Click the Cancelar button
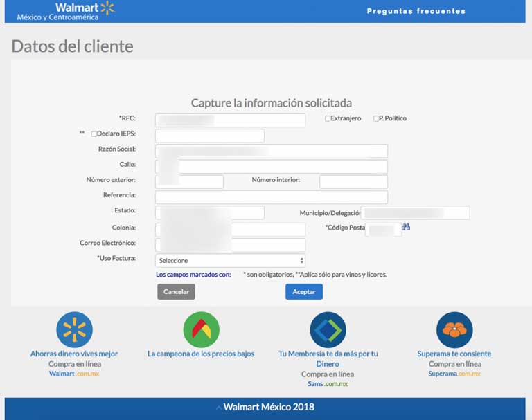532x420 pixels. (176, 291)
